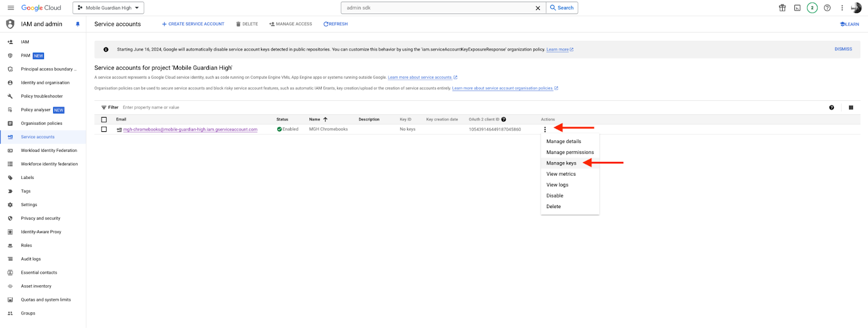Open the Mobile Guardian High project selector

[108, 8]
